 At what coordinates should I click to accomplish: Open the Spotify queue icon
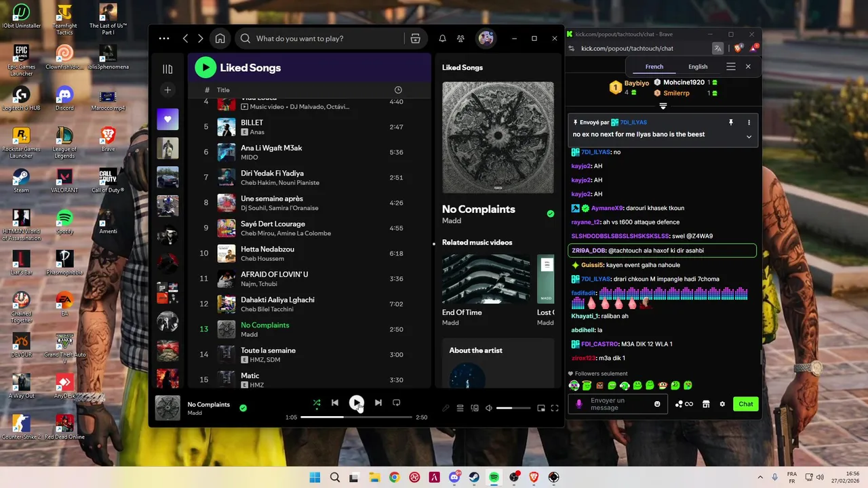tap(460, 408)
